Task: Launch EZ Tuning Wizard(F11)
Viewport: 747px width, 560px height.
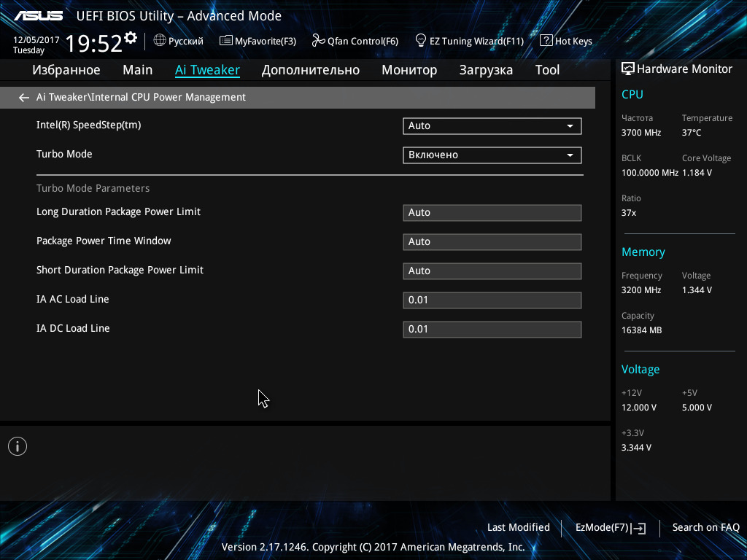Action: click(470, 41)
